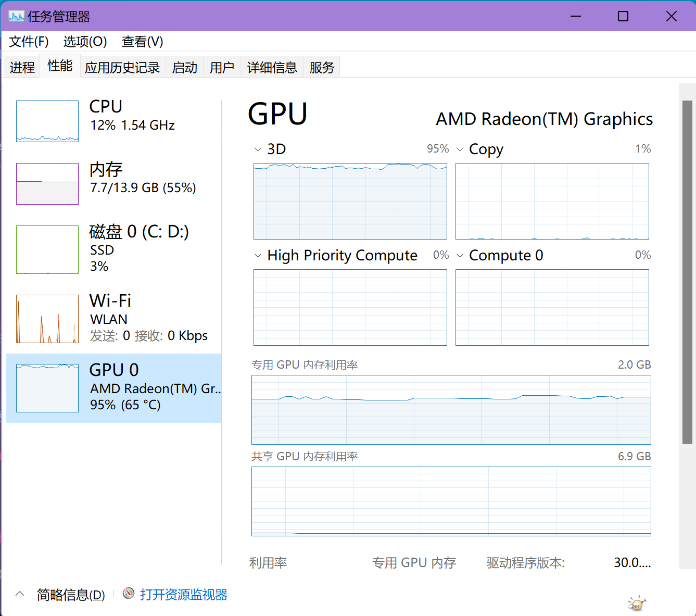Select GPU 0 in the sidebar

pyautogui.click(x=113, y=388)
